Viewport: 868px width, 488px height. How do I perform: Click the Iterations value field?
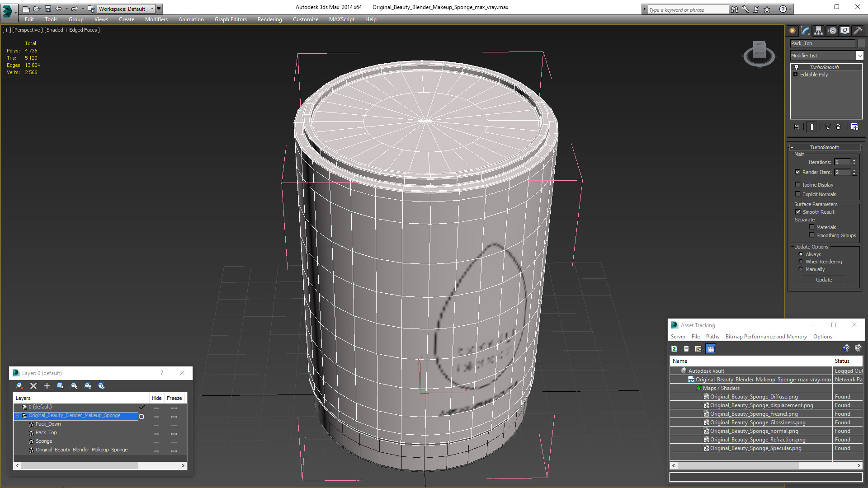click(842, 162)
